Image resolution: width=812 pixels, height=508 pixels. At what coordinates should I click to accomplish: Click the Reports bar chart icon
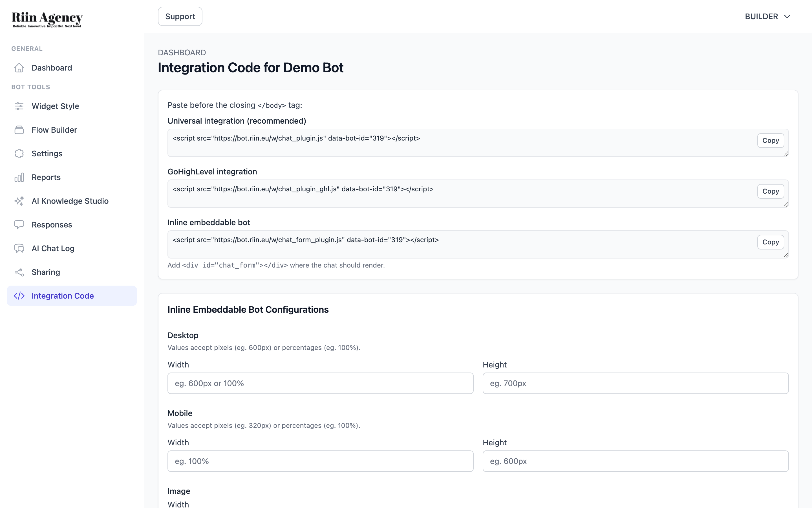pos(19,178)
